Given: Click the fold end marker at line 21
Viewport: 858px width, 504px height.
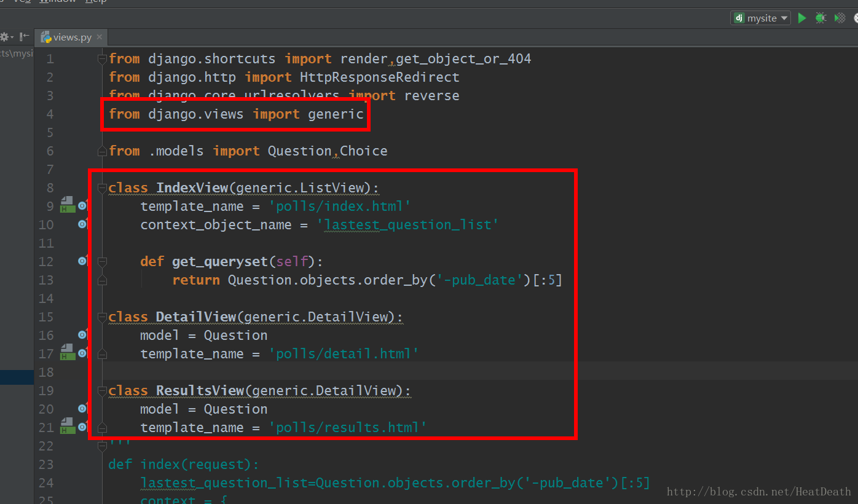Looking at the screenshot, I should (x=103, y=428).
